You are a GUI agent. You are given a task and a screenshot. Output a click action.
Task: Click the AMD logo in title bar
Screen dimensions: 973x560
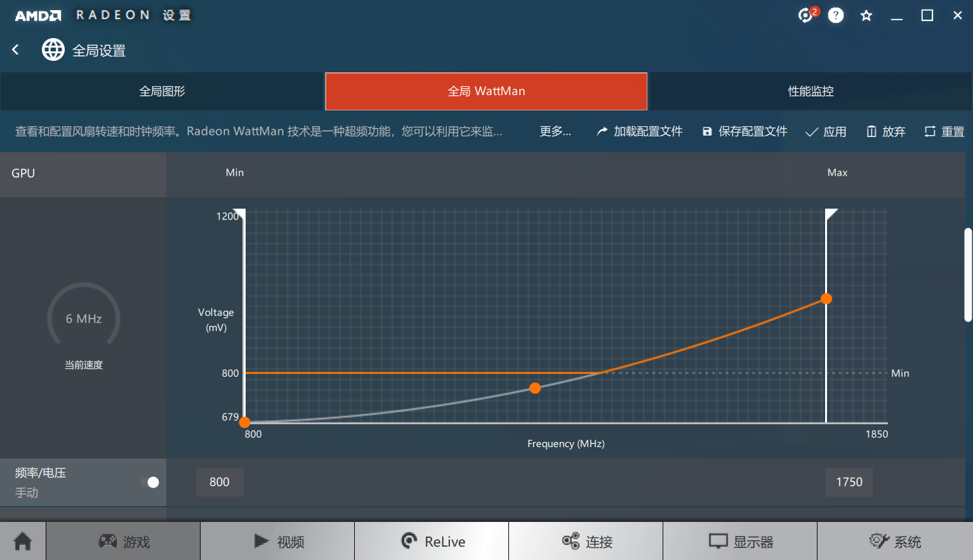[x=38, y=15]
